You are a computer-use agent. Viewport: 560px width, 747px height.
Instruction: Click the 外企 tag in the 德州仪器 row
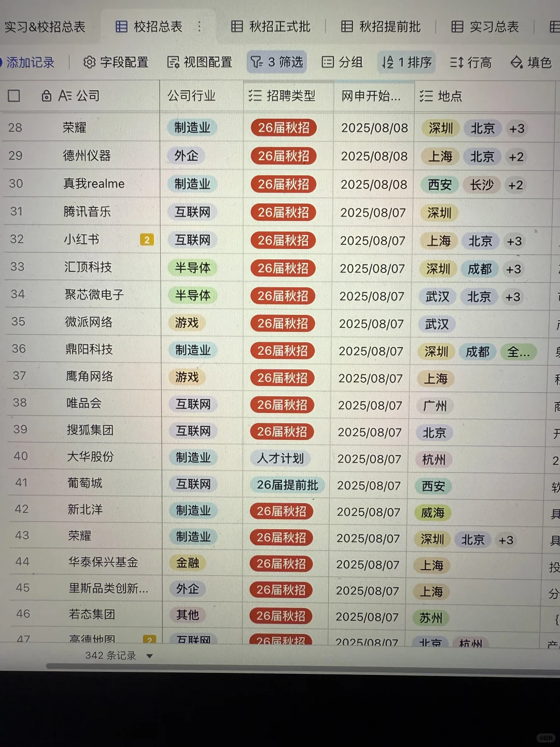[x=186, y=156]
